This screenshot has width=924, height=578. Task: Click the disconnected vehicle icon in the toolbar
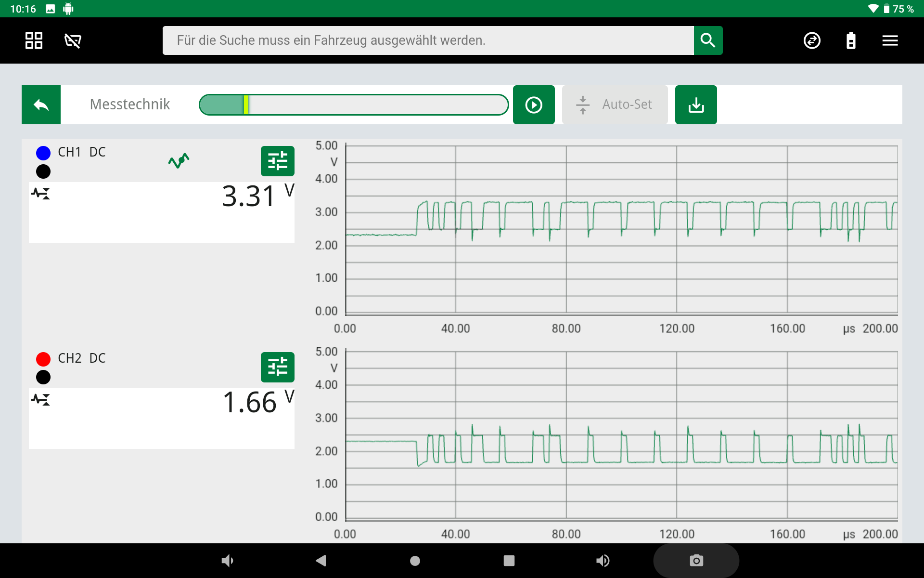click(x=73, y=40)
